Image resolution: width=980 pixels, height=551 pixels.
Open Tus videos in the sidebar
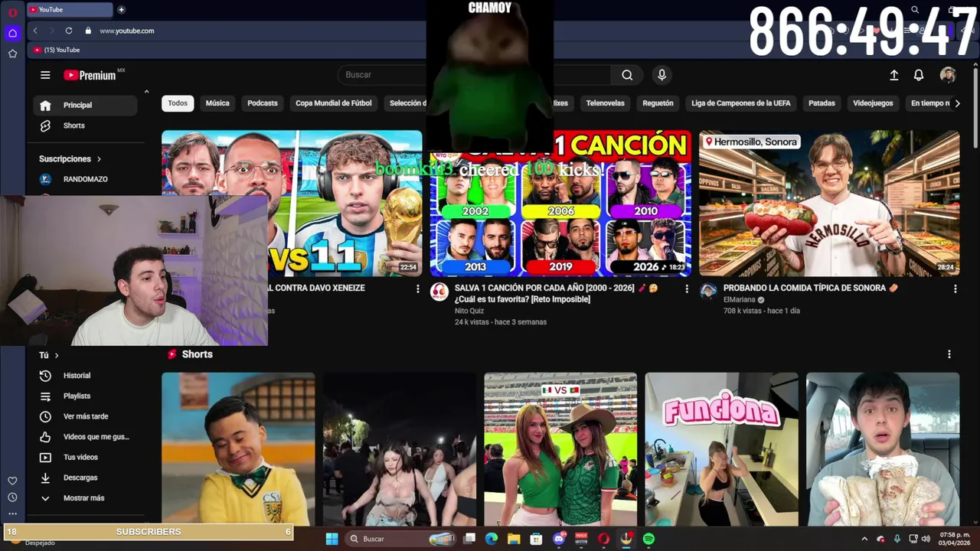click(x=85, y=458)
